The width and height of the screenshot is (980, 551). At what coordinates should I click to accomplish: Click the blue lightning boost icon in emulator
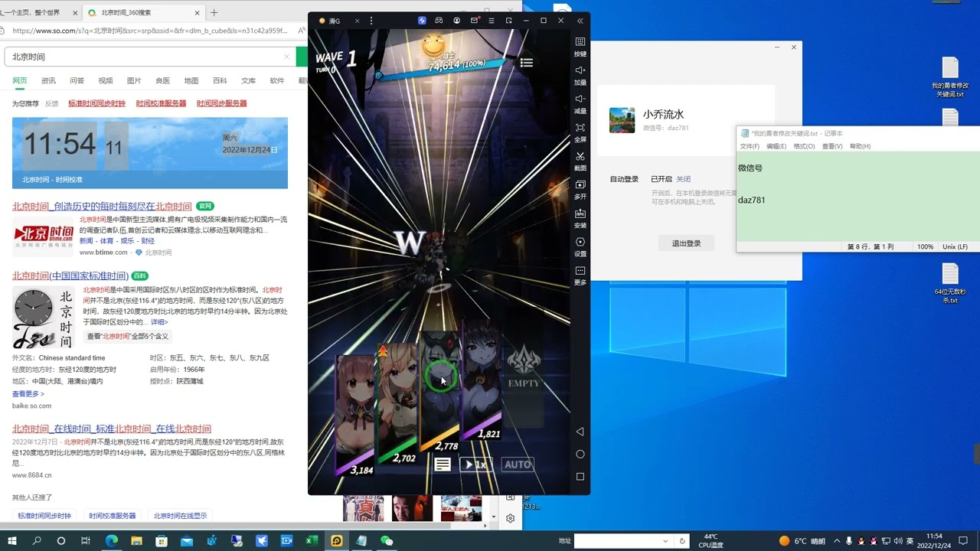point(422,21)
